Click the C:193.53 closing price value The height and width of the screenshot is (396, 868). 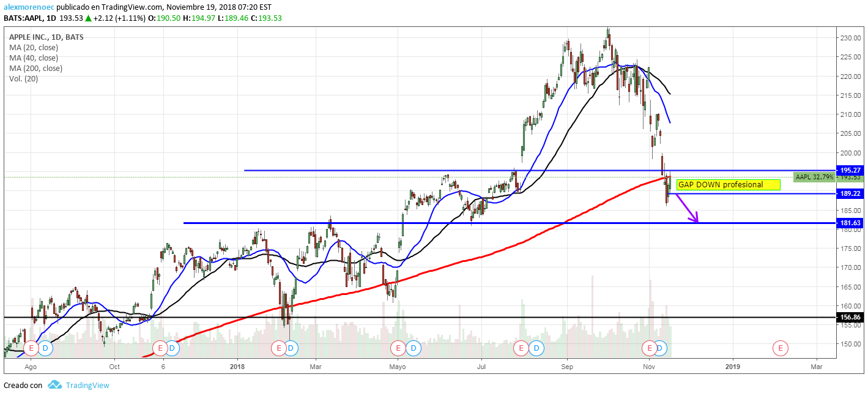click(266, 18)
